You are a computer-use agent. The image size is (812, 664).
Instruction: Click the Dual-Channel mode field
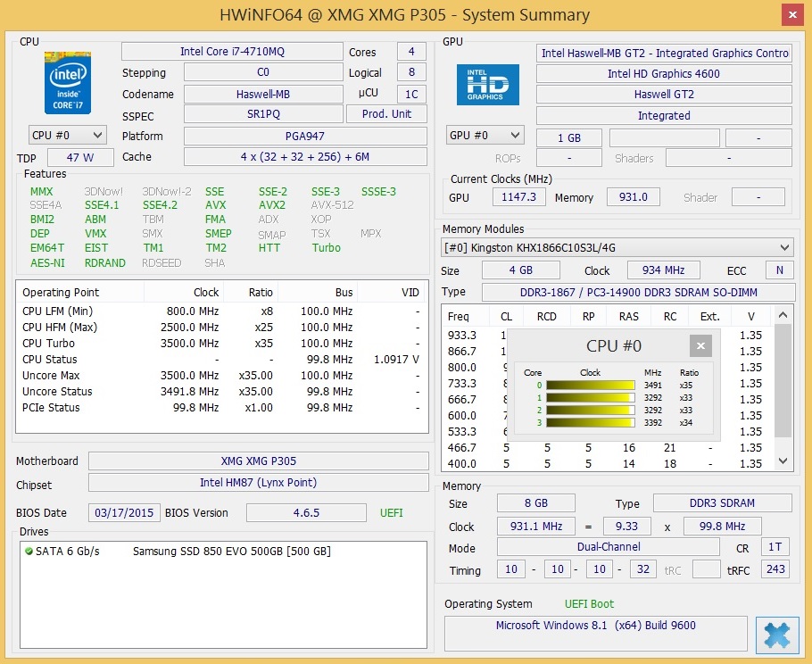click(609, 547)
